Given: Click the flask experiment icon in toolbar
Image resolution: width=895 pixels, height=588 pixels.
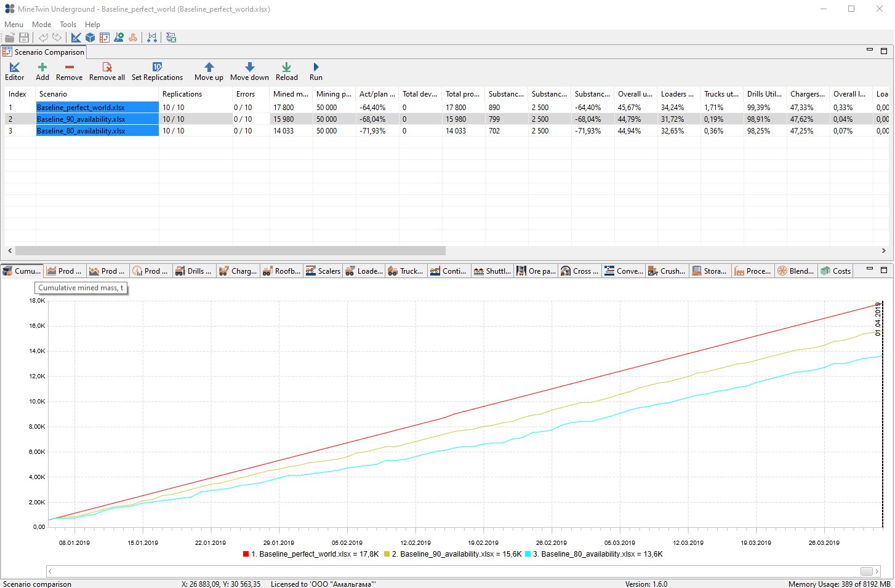Looking at the screenshot, I should click(119, 38).
